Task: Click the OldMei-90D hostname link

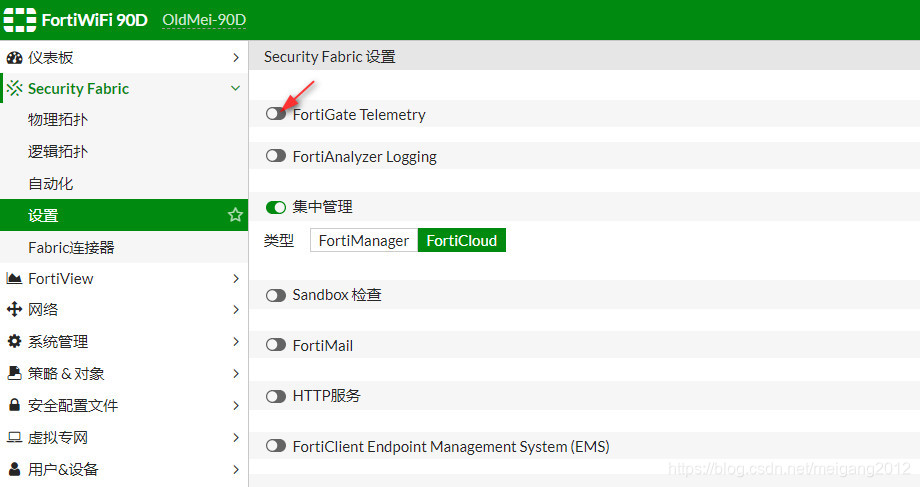Action: 204,20
